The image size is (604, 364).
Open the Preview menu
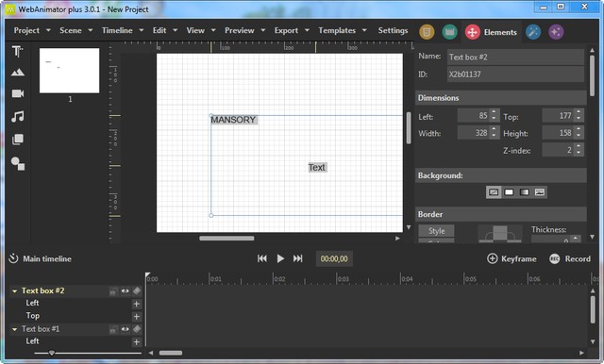pos(240,30)
